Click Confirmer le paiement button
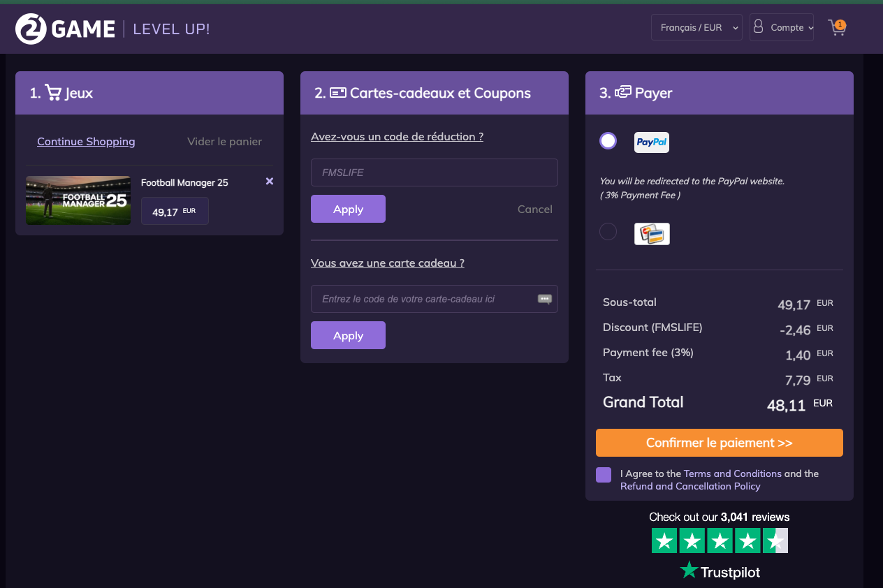This screenshot has height=588, width=883. click(x=720, y=443)
